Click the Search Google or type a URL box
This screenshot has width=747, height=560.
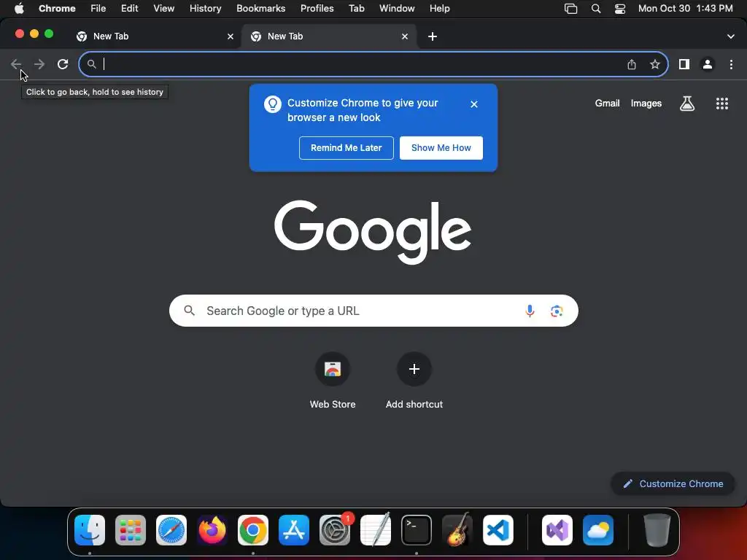[x=373, y=311]
